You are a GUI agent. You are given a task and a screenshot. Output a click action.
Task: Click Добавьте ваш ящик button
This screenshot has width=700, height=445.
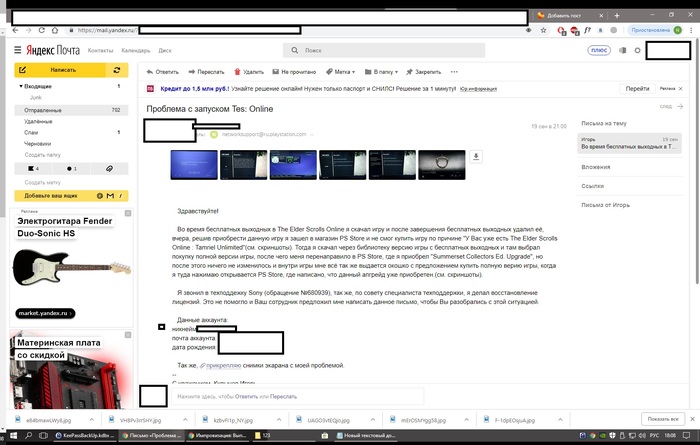71,195
